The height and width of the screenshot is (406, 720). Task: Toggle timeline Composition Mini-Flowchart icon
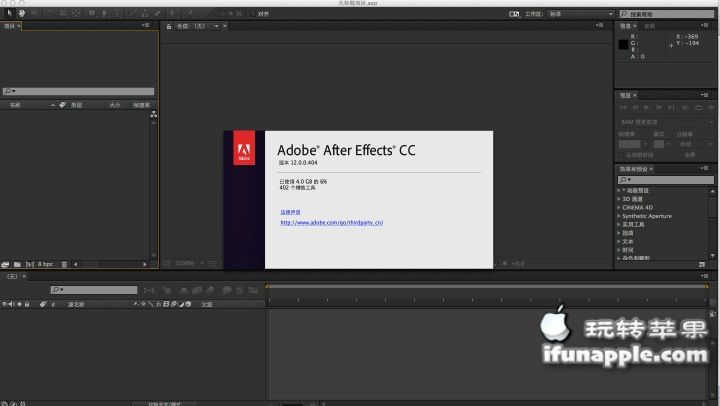point(149,290)
